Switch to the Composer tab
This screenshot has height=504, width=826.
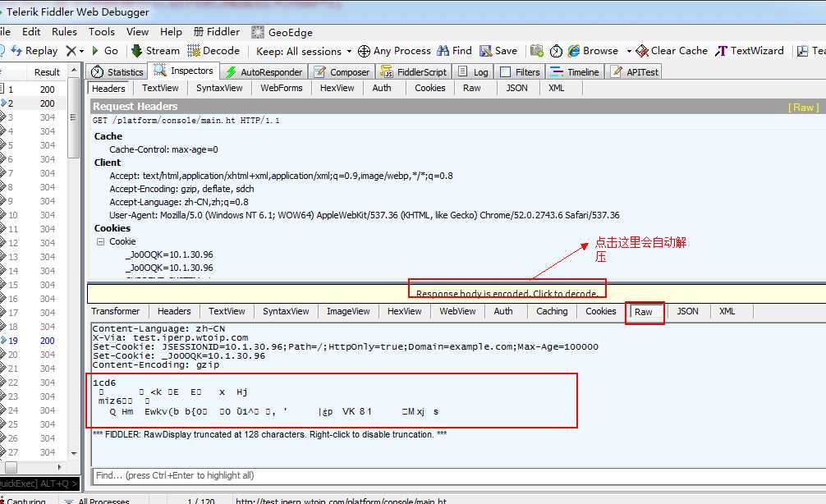tap(342, 71)
